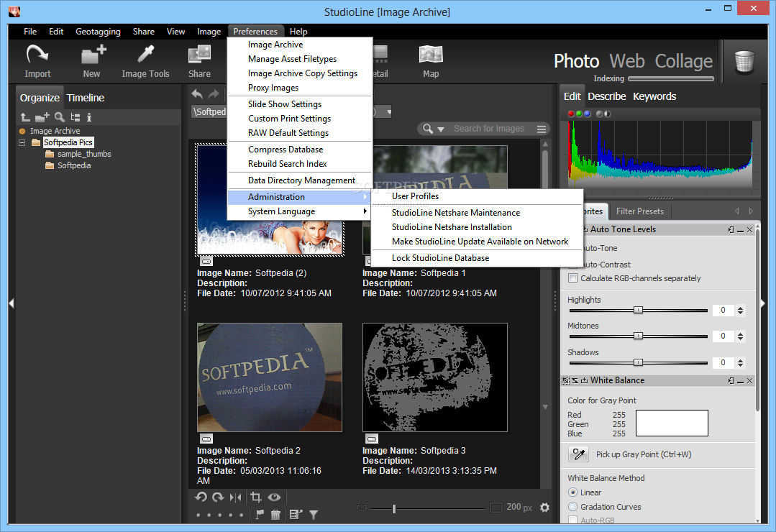The height and width of the screenshot is (532, 776).
Task: Click the Pick up Gray Point eyedropper icon
Action: [x=578, y=454]
